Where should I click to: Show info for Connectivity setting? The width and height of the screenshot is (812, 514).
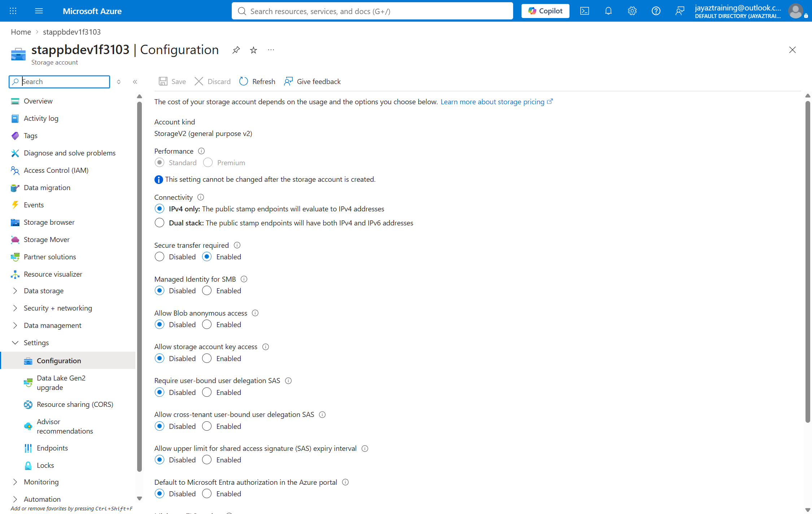point(201,197)
